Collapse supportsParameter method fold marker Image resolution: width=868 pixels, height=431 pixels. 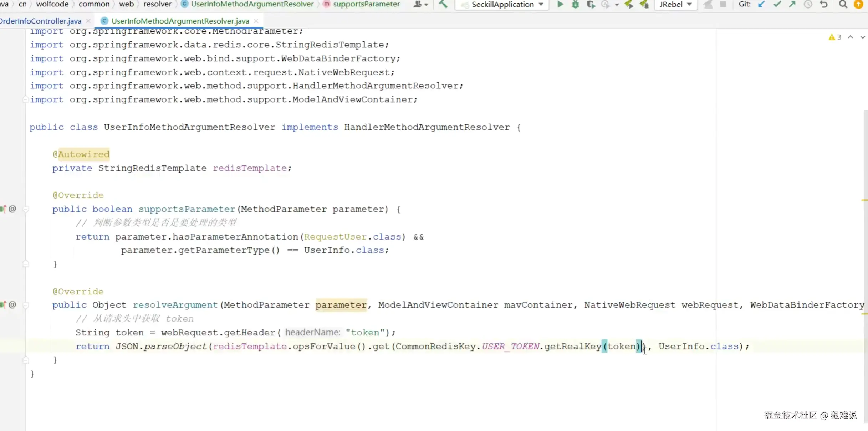pos(26,209)
